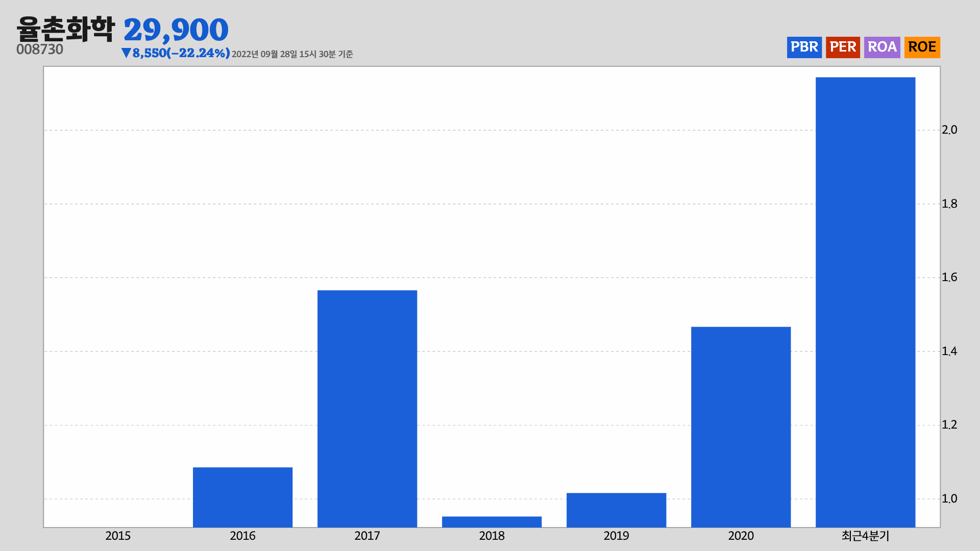The width and height of the screenshot is (980, 551).
Task: Select the 2016 PBR bar
Action: pos(242,497)
